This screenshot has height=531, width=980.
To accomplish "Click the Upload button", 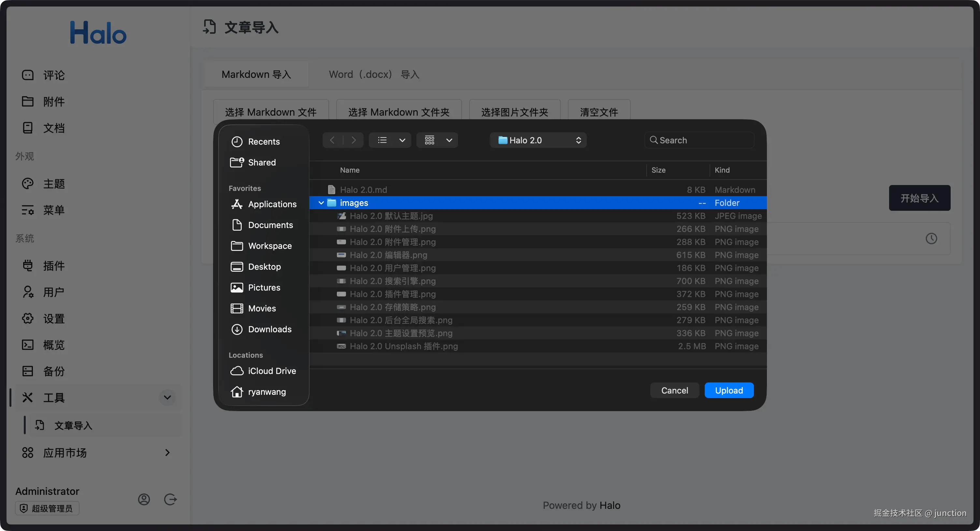I will click(x=728, y=390).
